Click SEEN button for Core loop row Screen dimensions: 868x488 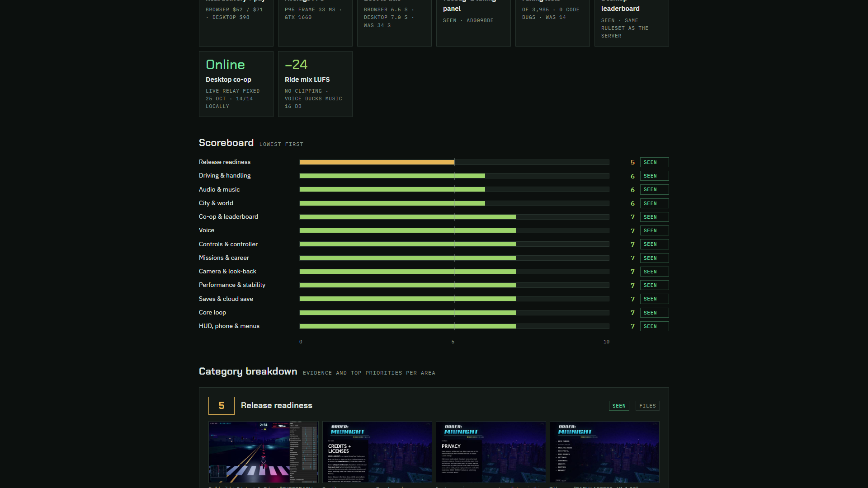[x=654, y=313]
